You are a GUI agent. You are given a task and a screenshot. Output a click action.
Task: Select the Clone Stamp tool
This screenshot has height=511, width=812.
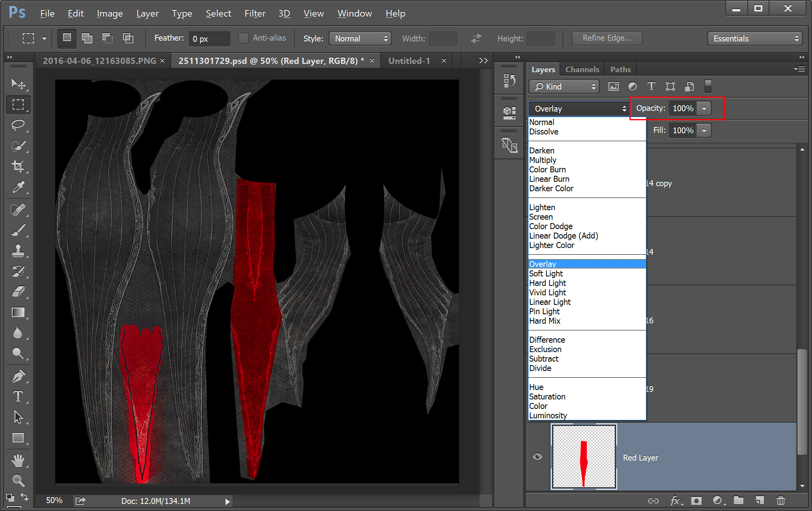pyautogui.click(x=18, y=251)
